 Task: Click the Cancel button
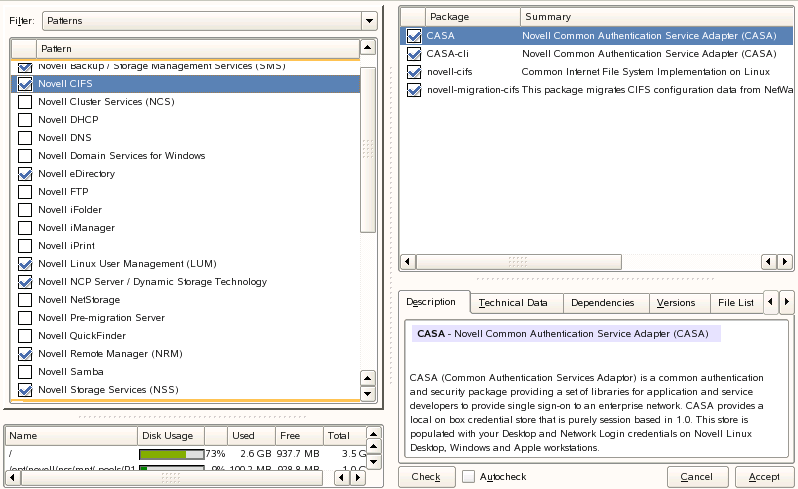pyautogui.click(x=697, y=477)
